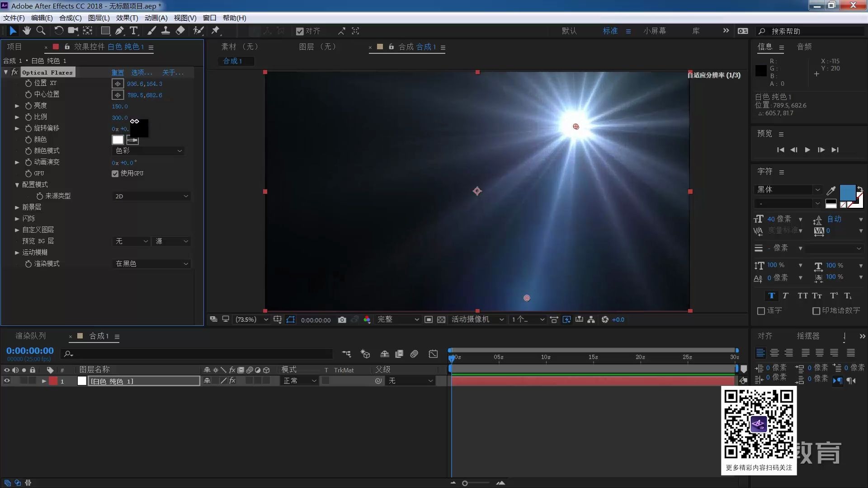Screen dimensions: 868x488
Task: Open the viewer zoom 73.5% dropdown
Action: (252, 320)
